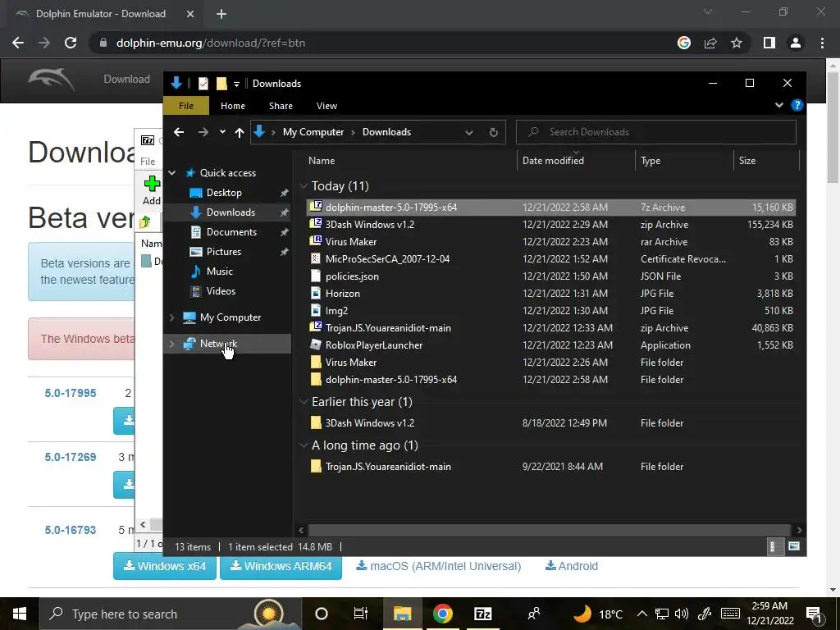This screenshot has width=840, height=630.
Task: Open the Home ribbon tab
Action: [232, 106]
